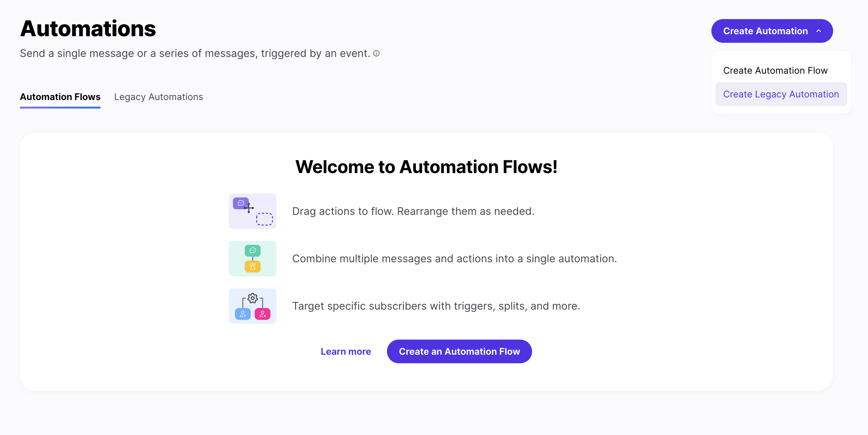Open the Learn more link
This screenshot has height=435, width=868.
pos(346,351)
